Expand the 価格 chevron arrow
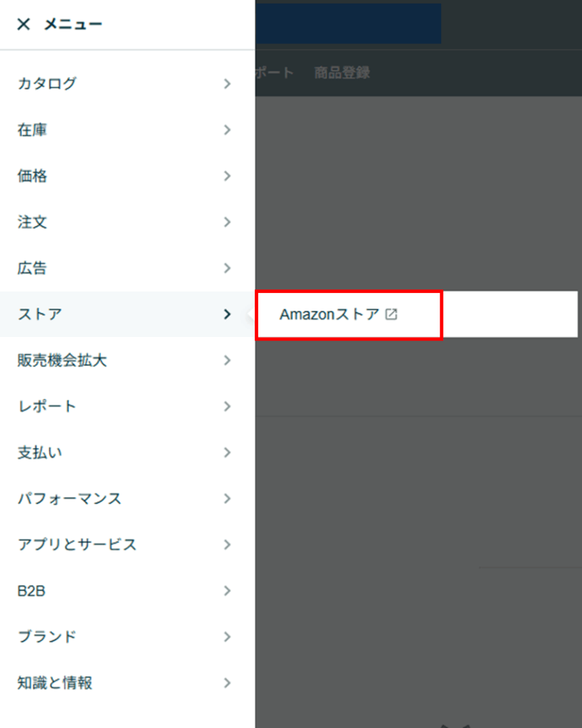Viewport: 582px width, 728px height. [227, 176]
